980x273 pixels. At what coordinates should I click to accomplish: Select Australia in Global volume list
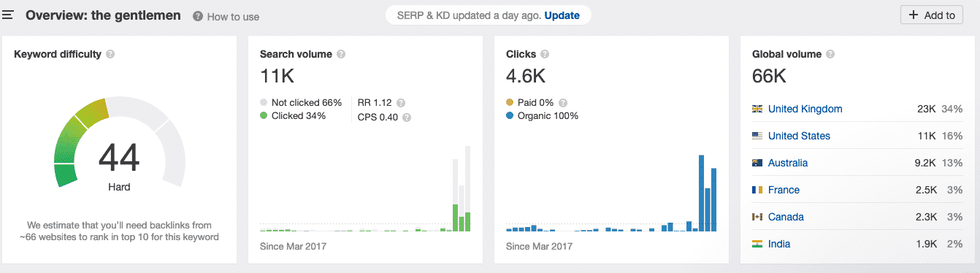788,163
